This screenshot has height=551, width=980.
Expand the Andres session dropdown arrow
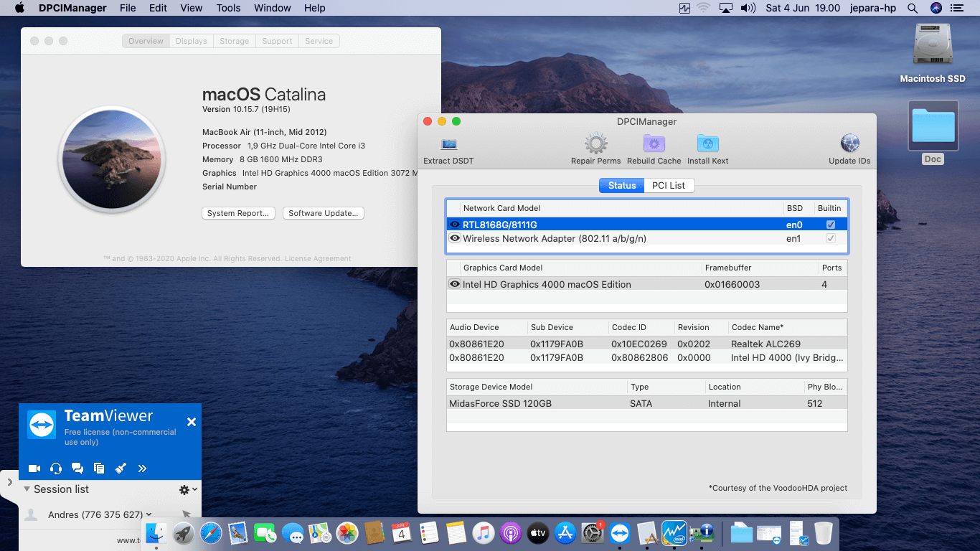tap(149, 514)
